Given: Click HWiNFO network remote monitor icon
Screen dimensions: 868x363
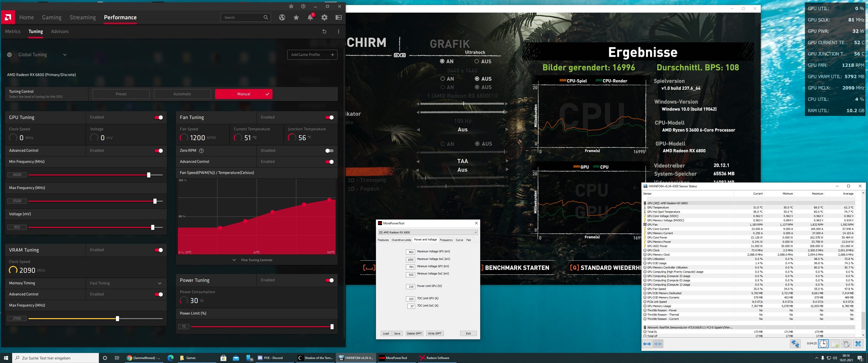Looking at the screenshot, I should coord(795,344).
